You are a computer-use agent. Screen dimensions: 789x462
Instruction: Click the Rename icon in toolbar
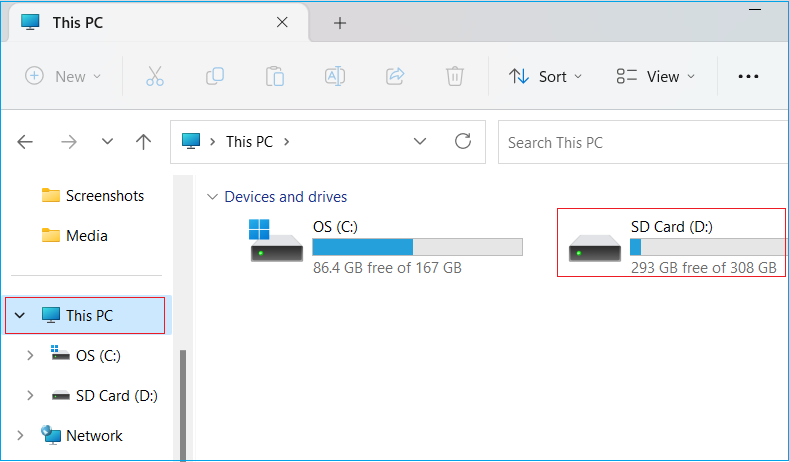pos(334,76)
